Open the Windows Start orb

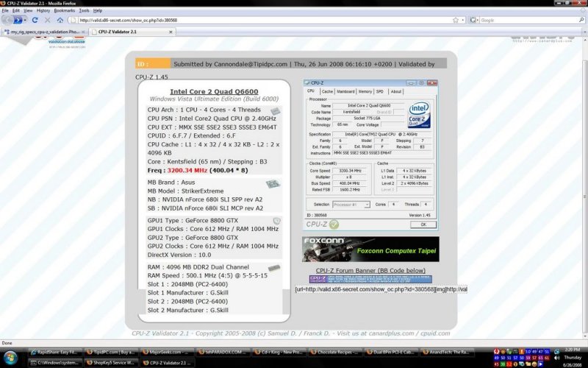[x=10, y=357]
